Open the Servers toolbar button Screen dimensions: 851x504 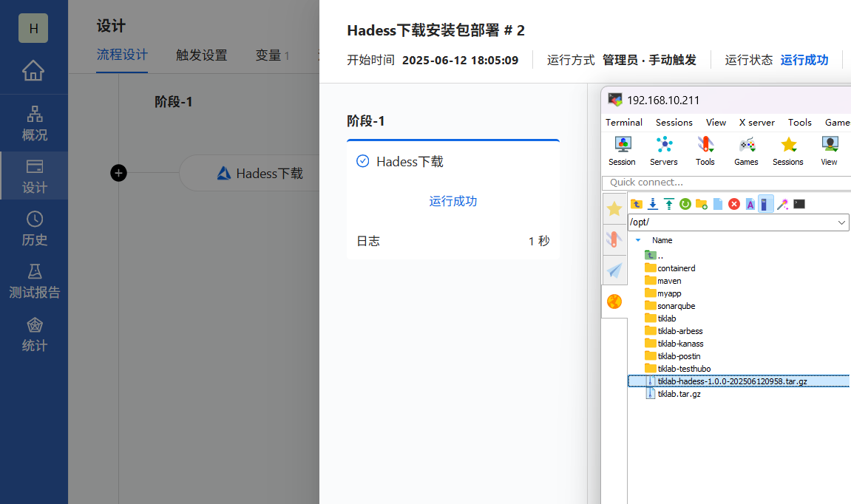664,151
